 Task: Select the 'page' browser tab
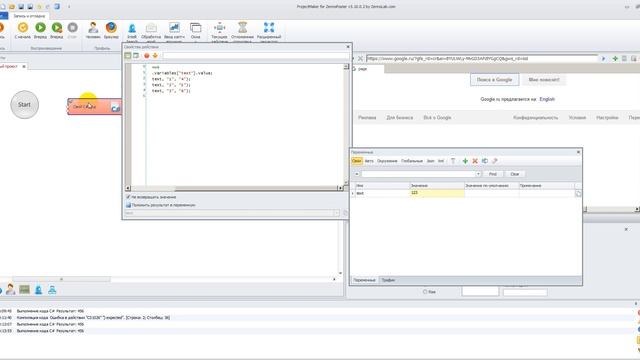[x=362, y=69]
